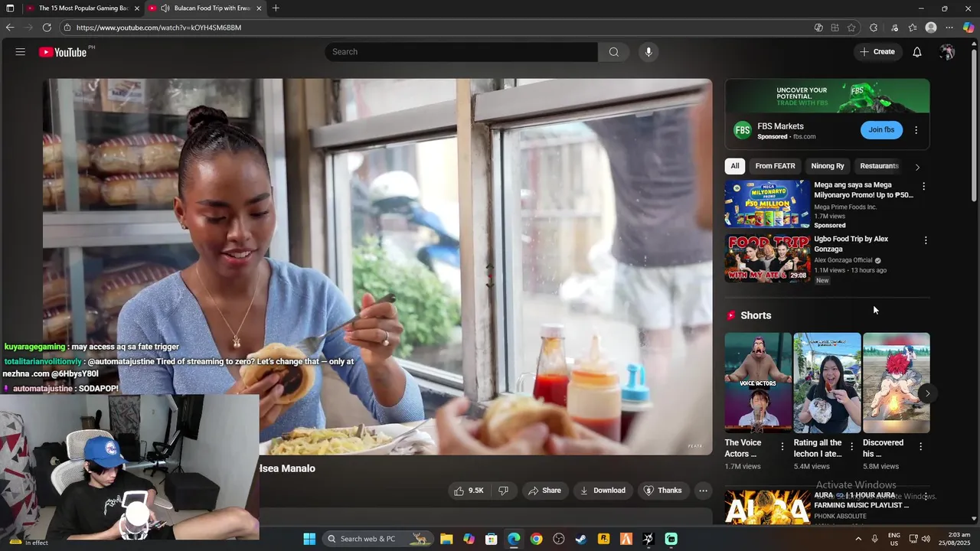Toggle system volume icon in tray

[925, 539]
